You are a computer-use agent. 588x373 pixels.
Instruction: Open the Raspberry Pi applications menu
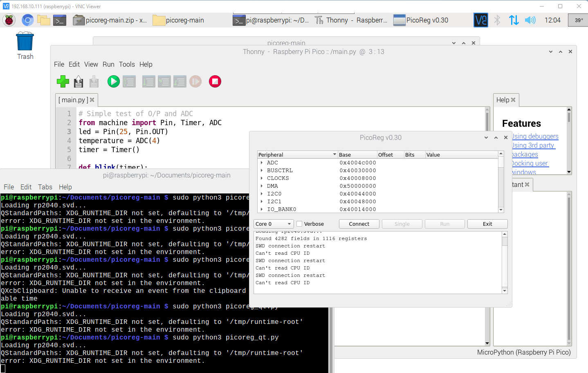click(x=9, y=20)
